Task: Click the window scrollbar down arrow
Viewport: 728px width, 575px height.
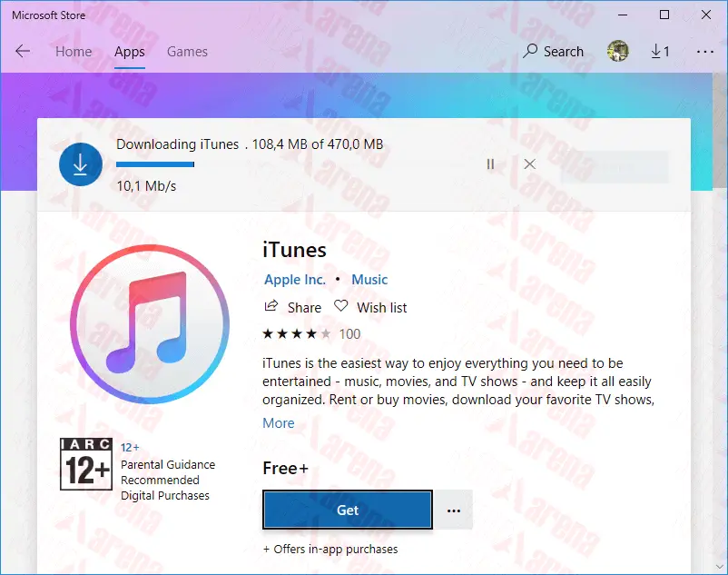Action: [720, 567]
